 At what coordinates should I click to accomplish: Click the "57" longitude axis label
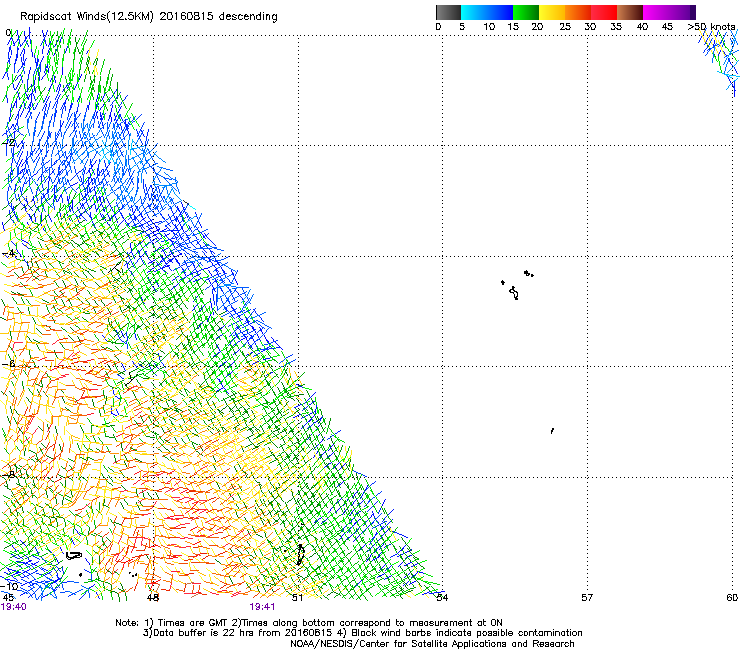click(x=587, y=598)
